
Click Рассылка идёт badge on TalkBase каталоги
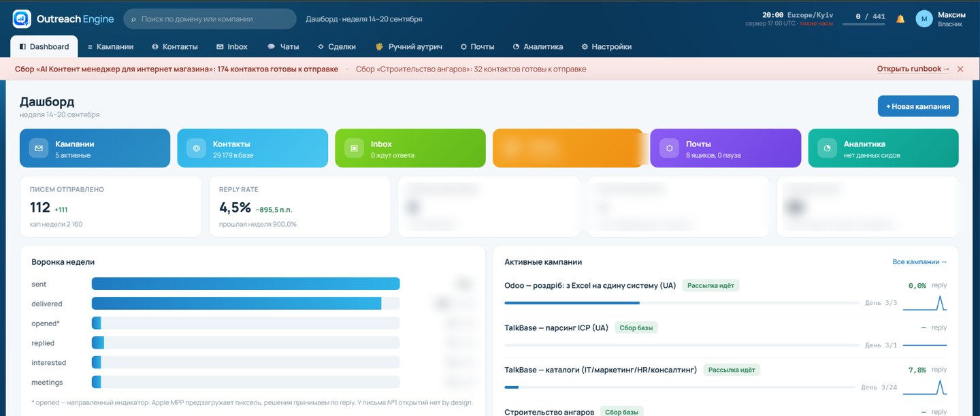(x=732, y=370)
